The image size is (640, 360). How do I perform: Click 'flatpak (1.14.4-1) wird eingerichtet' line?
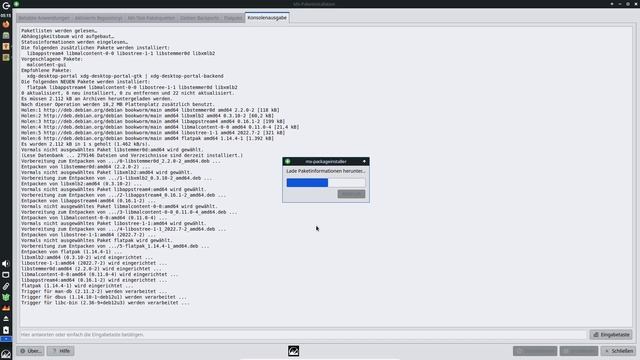[77, 286]
